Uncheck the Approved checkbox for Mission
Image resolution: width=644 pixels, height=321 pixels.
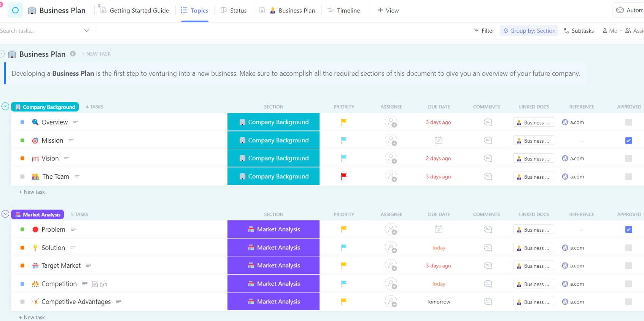(628, 140)
